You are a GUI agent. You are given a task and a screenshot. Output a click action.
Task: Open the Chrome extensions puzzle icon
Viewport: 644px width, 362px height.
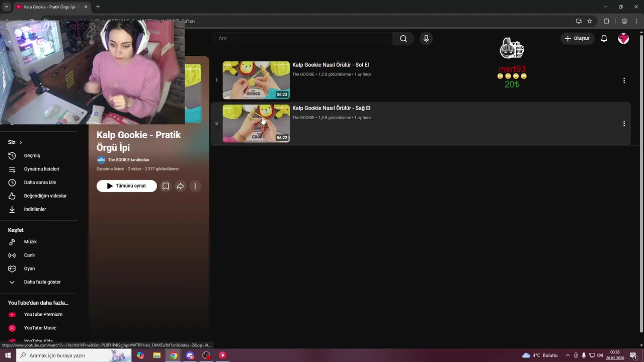(x=606, y=21)
